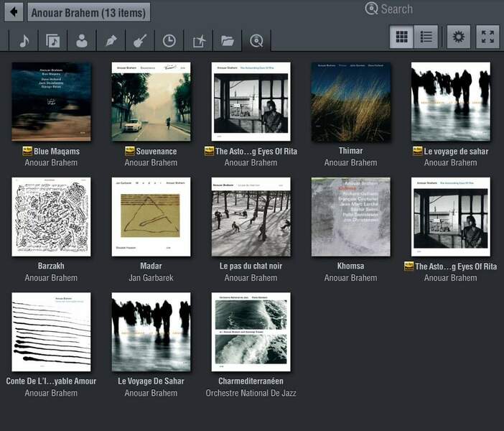Open the recently played clock icon
The width and height of the screenshot is (504, 431).
169,41
